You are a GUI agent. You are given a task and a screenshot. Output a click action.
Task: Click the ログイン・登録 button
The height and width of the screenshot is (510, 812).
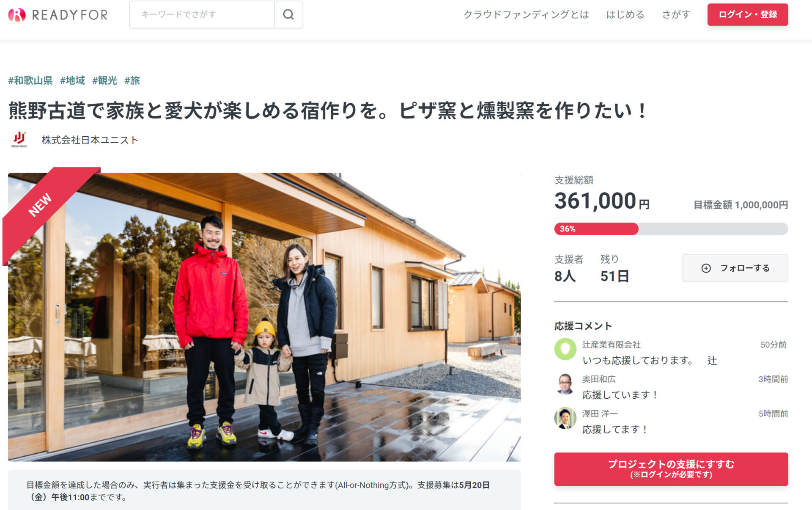pos(747,15)
